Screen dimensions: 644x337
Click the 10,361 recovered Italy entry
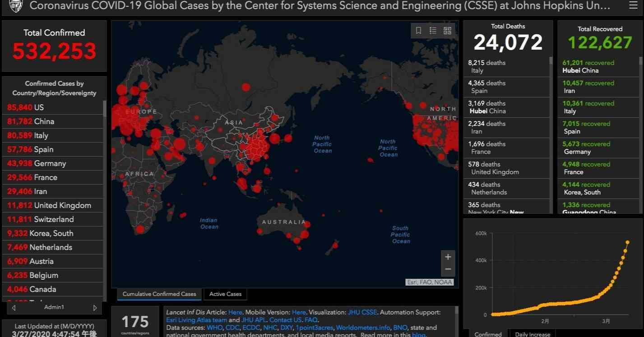[599, 107]
